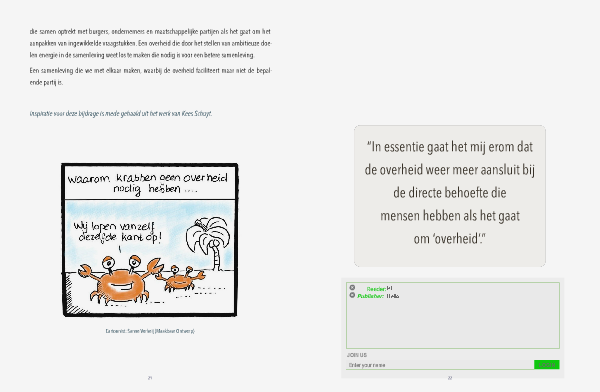Remove the Reader chat message via its X icon
The width and height of the screenshot is (600, 392).
click(x=352, y=287)
